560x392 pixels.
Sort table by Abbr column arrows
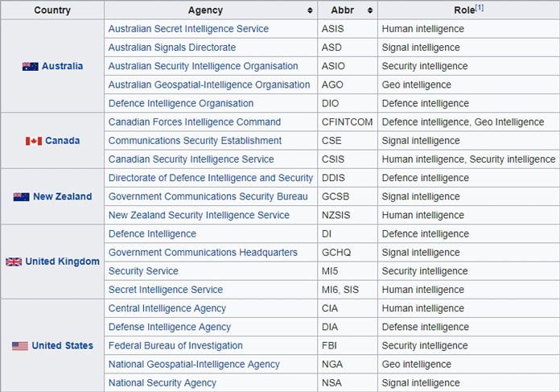point(370,10)
